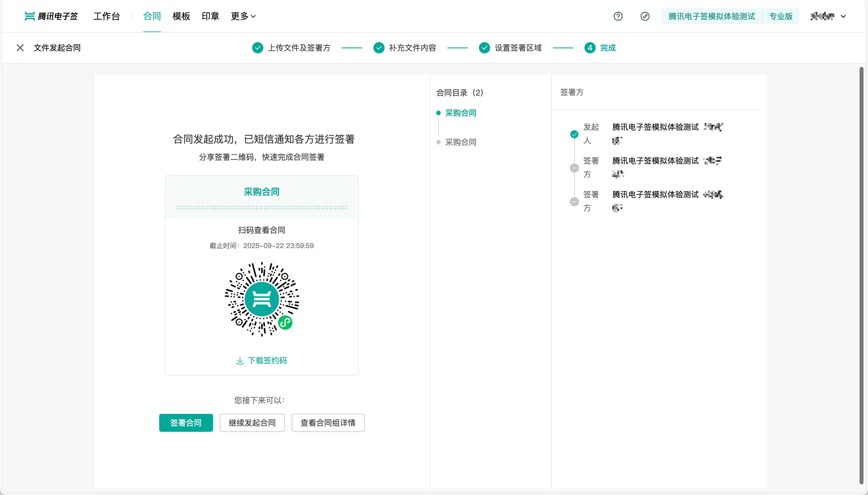Click the mini program link icon in header

pos(645,16)
